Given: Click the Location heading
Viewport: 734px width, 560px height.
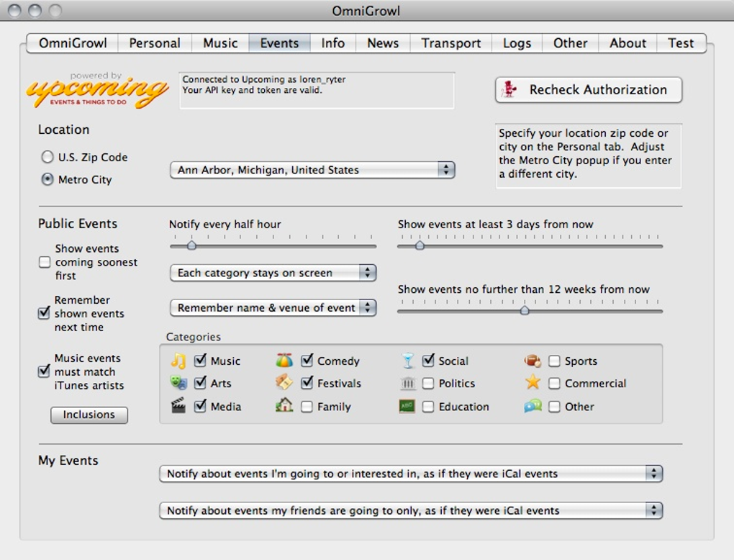Looking at the screenshot, I should coord(63,130).
